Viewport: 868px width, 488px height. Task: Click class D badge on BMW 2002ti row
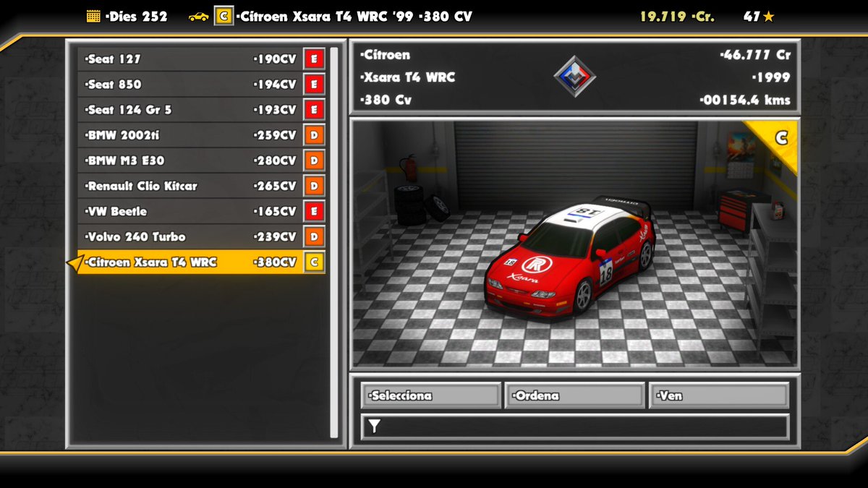point(314,135)
